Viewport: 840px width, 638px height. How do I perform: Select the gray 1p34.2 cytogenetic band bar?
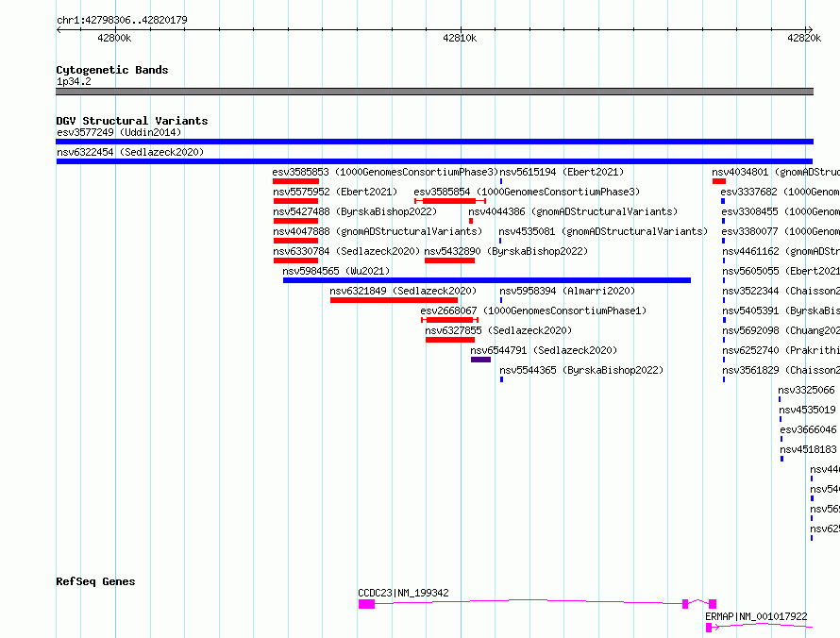tap(434, 92)
